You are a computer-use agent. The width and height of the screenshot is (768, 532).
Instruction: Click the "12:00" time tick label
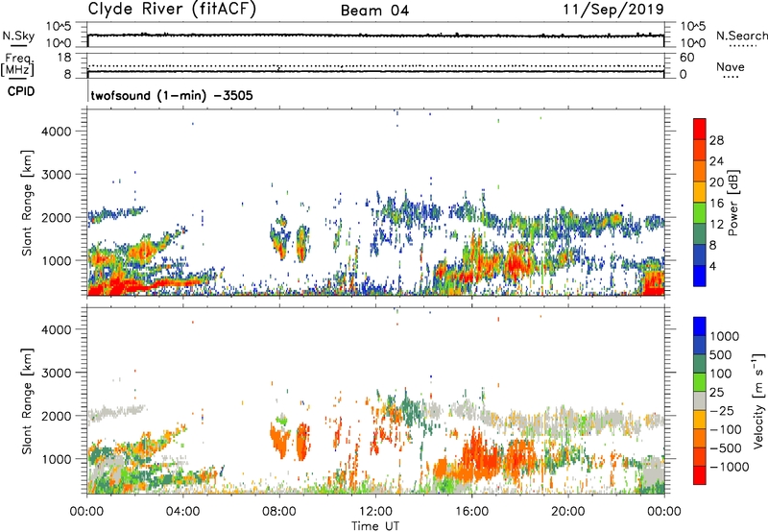(375, 512)
